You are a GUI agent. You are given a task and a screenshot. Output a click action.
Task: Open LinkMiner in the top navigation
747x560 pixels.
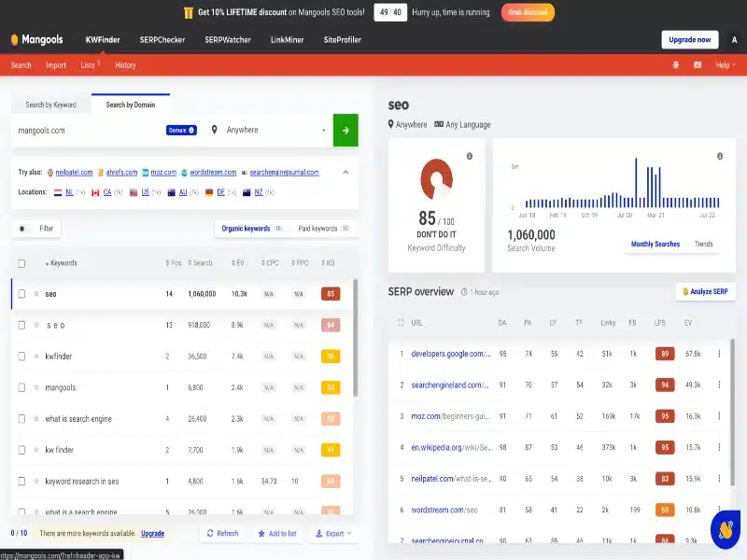(x=288, y=40)
